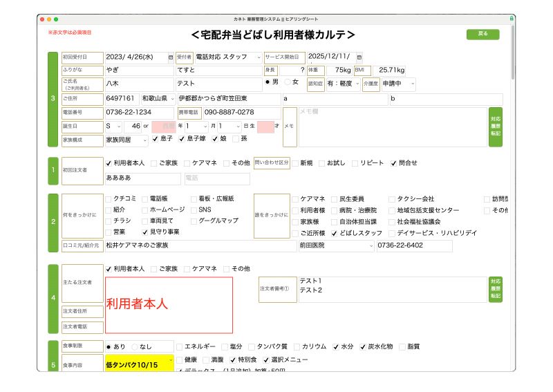
Task: Click the 体重 field 75kg
Action: coord(339,71)
